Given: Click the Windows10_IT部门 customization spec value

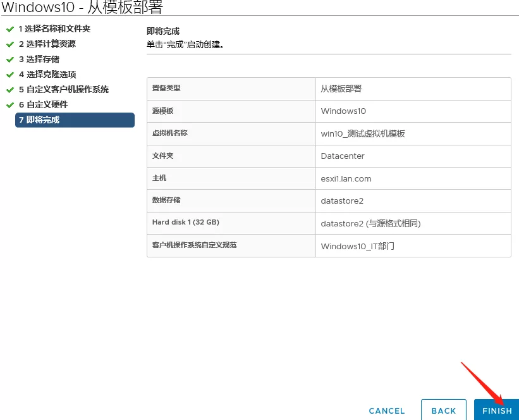Looking at the screenshot, I should (357, 246).
